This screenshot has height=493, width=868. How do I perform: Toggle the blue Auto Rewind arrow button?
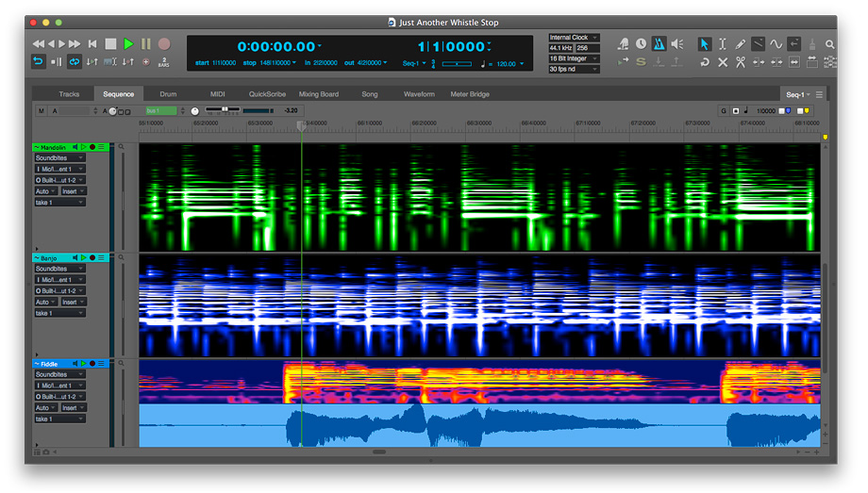[x=38, y=61]
